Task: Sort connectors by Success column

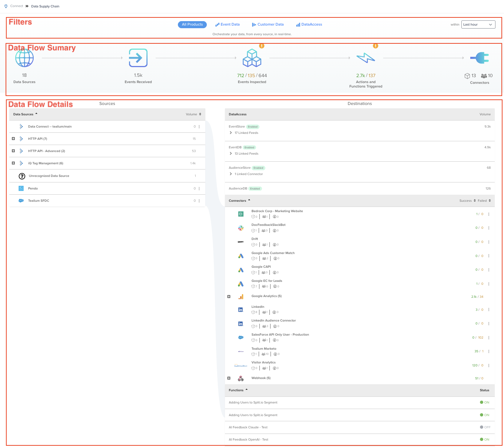Action: click(x=467, y=201)
